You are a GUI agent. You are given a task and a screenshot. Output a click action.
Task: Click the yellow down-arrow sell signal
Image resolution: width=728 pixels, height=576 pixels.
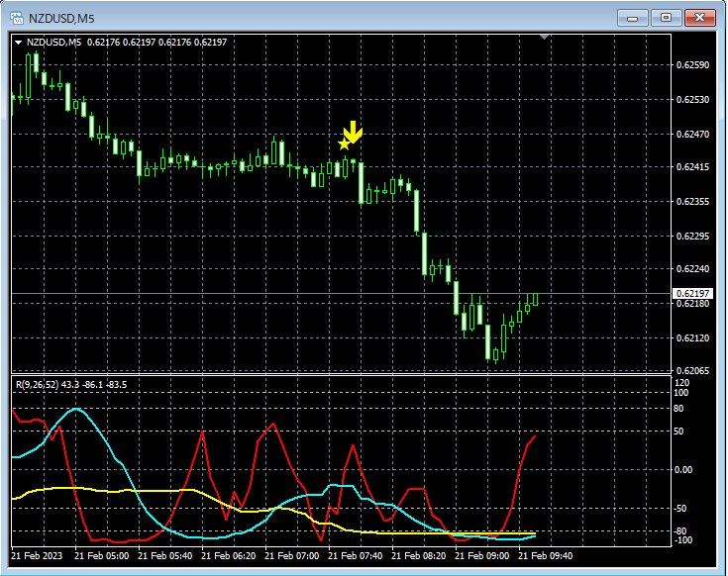[x=354, y=133]
